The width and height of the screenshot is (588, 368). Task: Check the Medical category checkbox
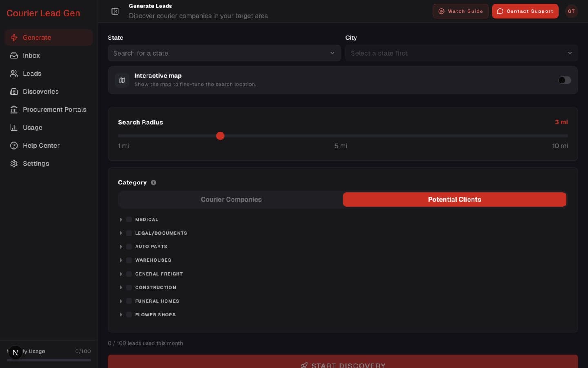[x=129, y=220]
